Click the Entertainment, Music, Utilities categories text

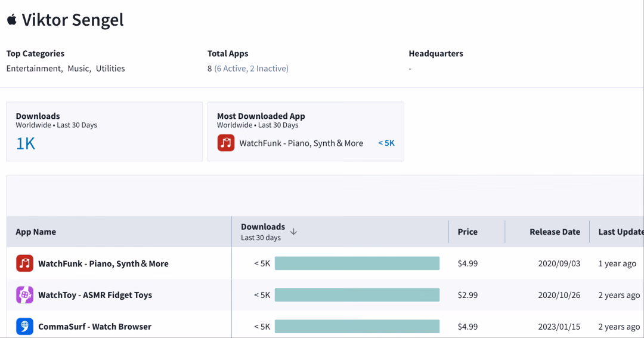click(66, 69)
